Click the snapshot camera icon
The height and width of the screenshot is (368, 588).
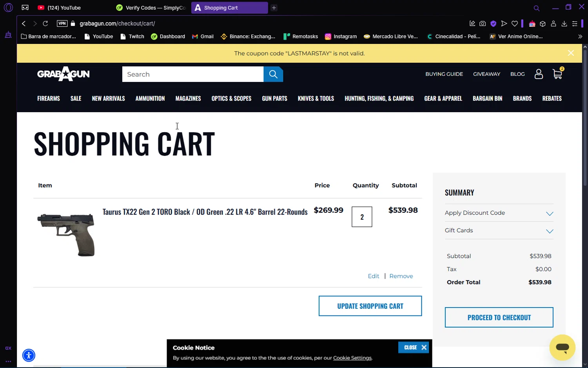(x=483, y=24)
